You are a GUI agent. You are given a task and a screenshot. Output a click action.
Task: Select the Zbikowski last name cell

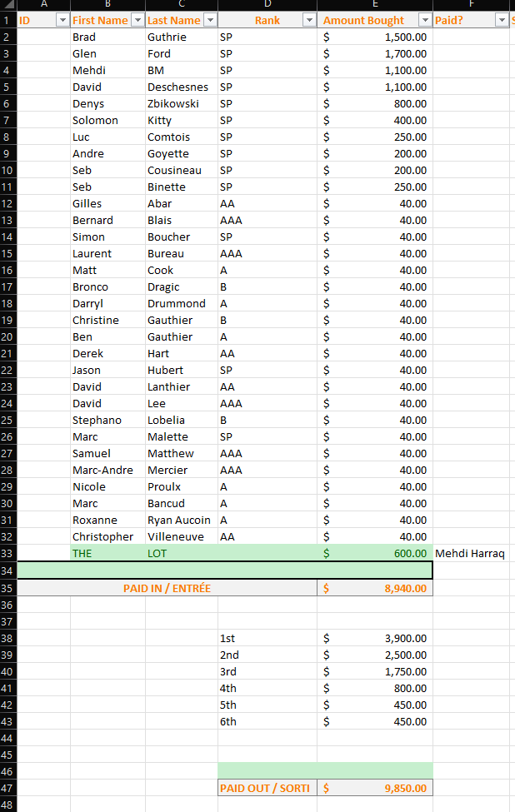[x=181, y=103]
